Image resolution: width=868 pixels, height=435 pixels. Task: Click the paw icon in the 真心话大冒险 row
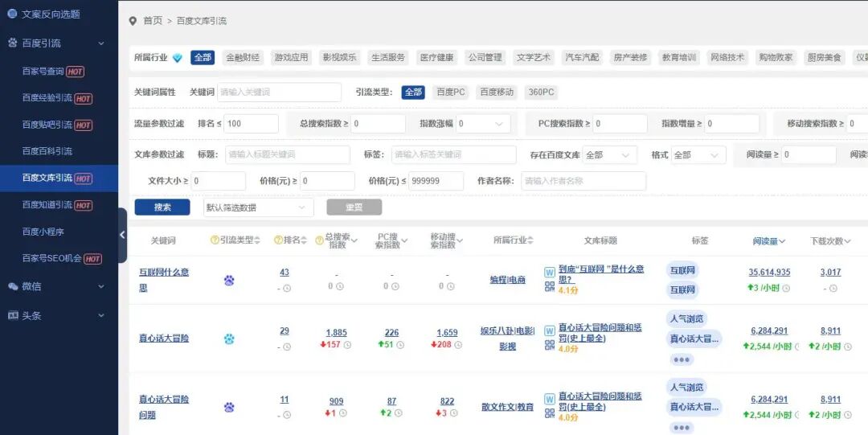coord(229,339)
